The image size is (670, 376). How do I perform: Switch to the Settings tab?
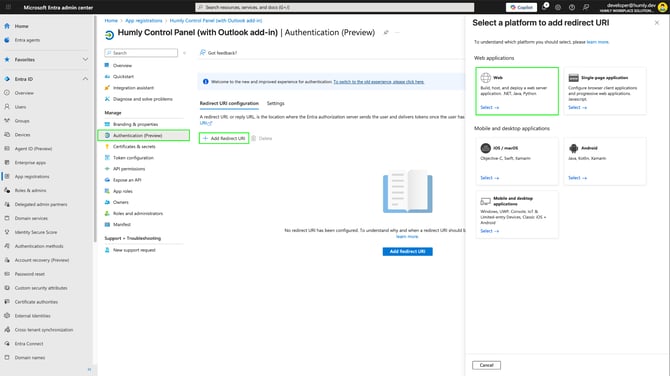[276, 103]
